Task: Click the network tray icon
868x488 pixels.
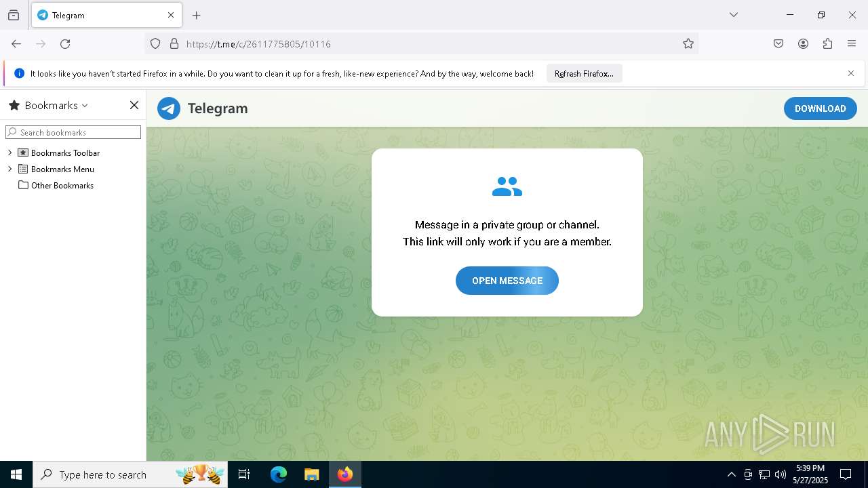Action: tap(764, 474)
